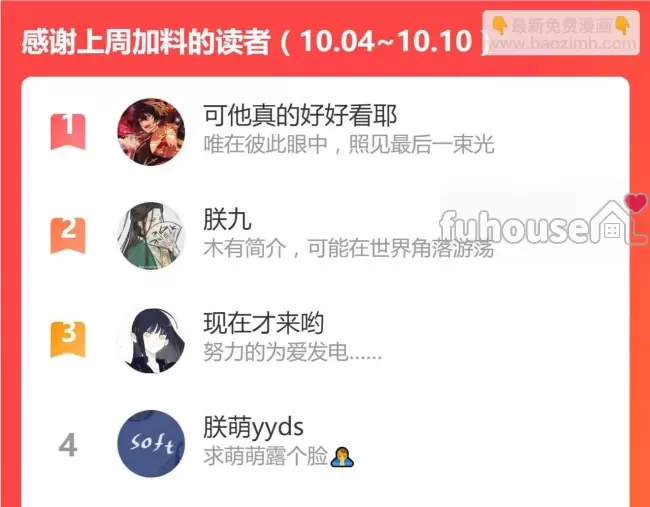This screenshot has height=507, width=650.
Task: Click the header title 感谢上周加料的读者
Action: 146,42
